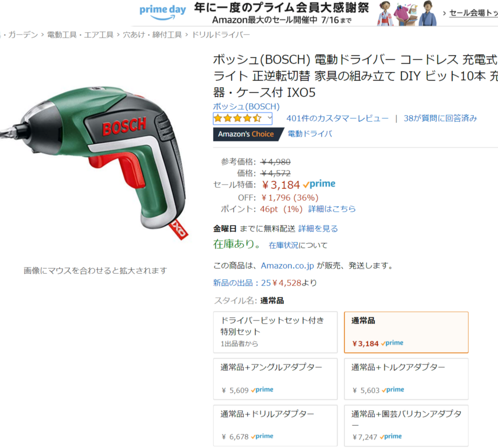
Task: Click the Amazon's Choice badge
Action: tap(246, 134)
